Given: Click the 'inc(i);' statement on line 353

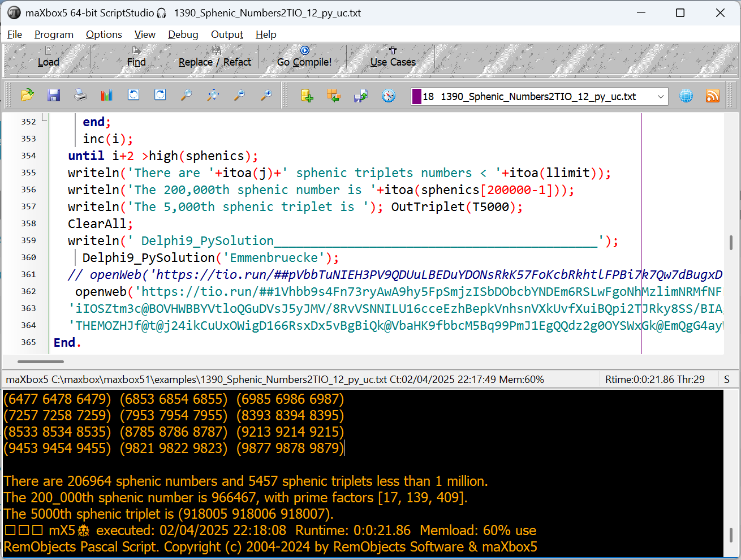Looking at the screenshot, I should [x=108, y=139].
